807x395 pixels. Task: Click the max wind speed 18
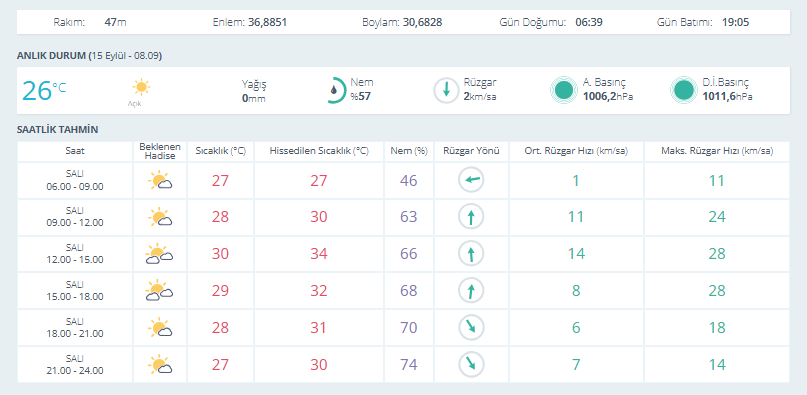coord(716,328)
